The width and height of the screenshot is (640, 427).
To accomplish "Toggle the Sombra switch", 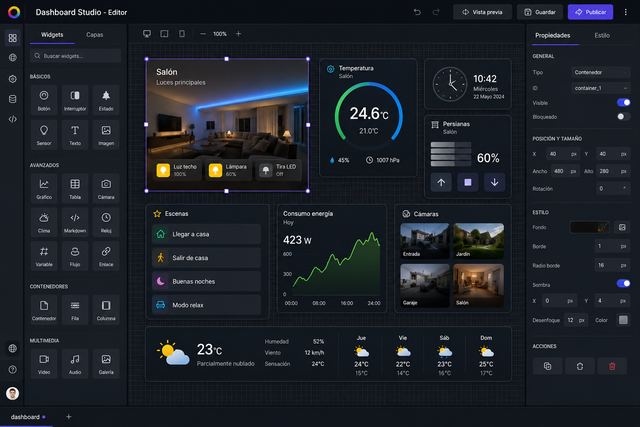I will click(623, 283).
